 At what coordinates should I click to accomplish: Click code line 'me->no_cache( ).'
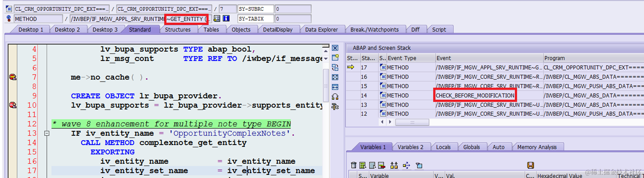coord(109,77)
